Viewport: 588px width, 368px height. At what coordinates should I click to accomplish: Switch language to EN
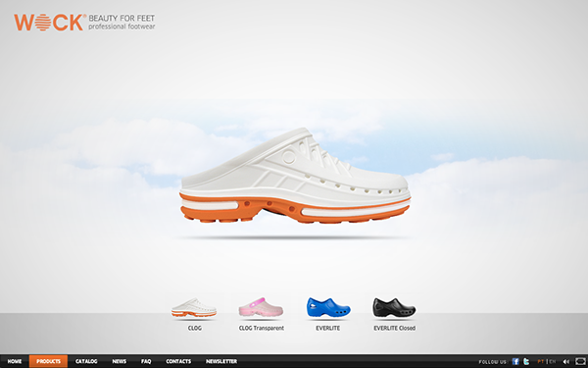(553, 361)
